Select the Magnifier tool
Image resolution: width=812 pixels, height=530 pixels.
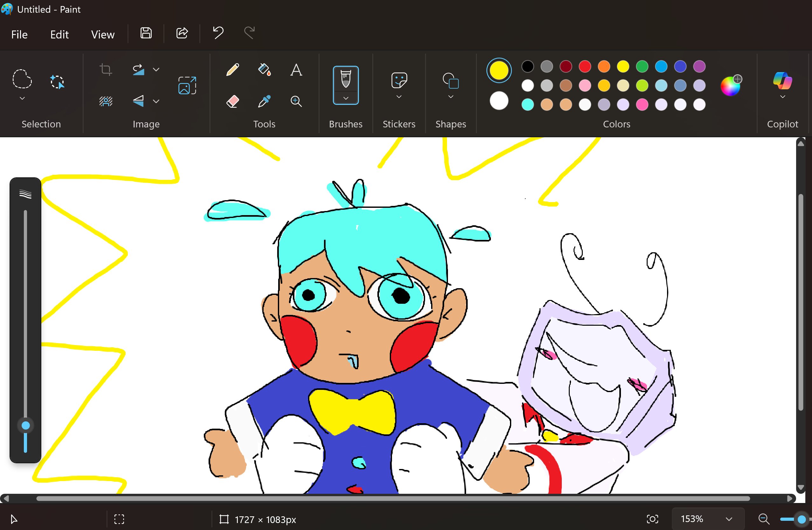(296, 101)
